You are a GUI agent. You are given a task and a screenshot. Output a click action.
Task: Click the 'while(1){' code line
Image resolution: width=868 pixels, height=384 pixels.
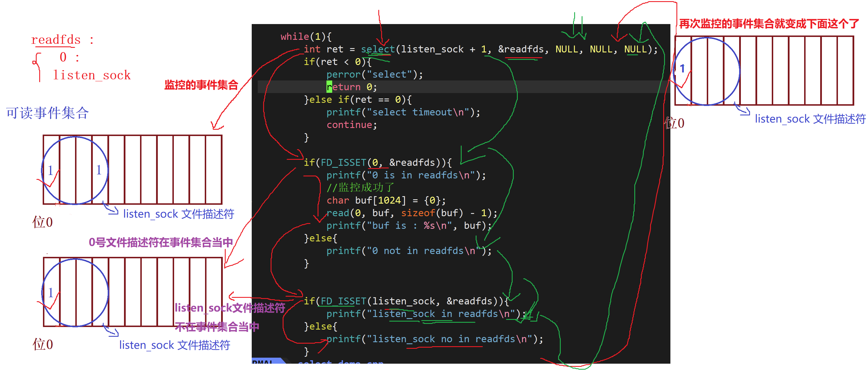point(306,36)
